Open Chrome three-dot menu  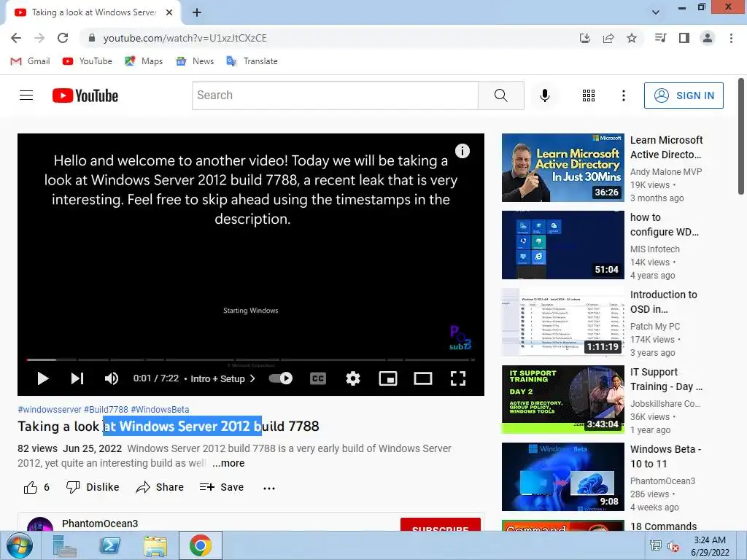click(x=731, y=38)
